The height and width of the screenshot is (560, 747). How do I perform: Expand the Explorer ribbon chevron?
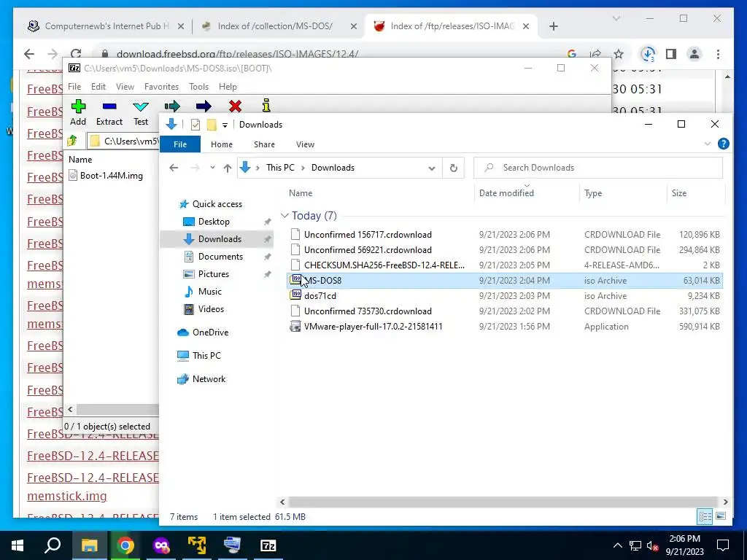(x=708, y=144)
